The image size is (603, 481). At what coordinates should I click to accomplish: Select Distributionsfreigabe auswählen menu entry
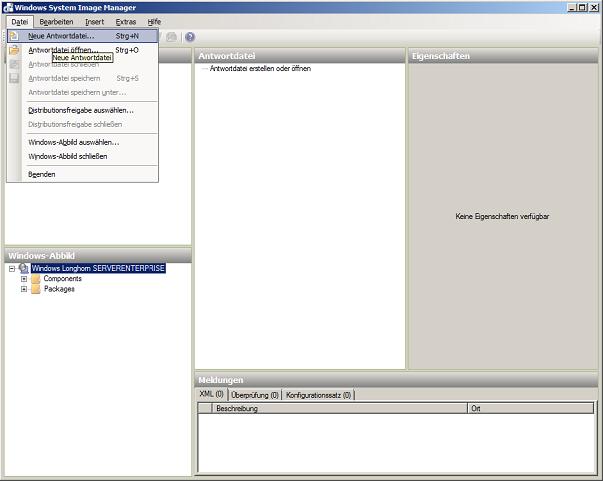[83, 110]
